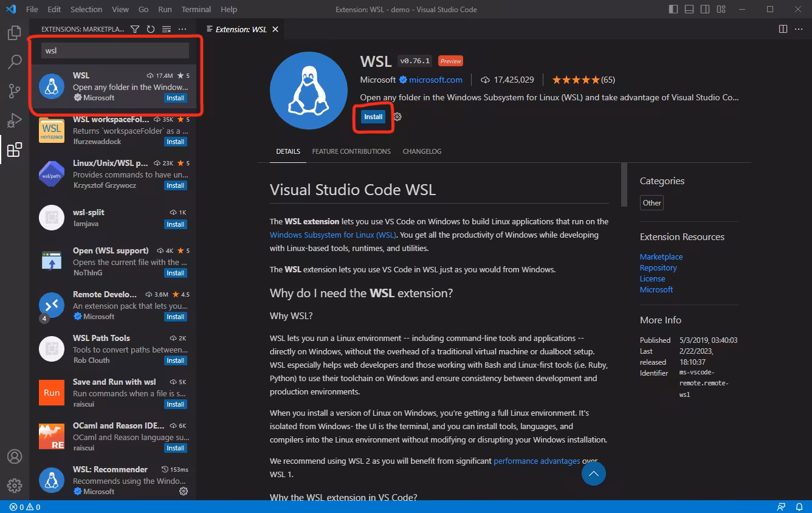Select WSL: Recommender in the extensions list
Image resolution: width=812 pixels, height=513 pixels.
pyautogui.click(x=113, y=480)
